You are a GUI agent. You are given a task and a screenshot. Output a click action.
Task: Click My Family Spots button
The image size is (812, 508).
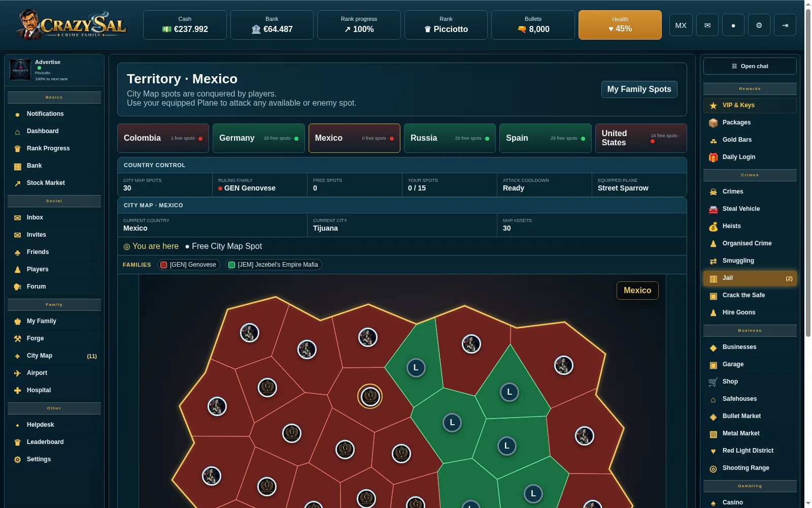click(639, 89)
